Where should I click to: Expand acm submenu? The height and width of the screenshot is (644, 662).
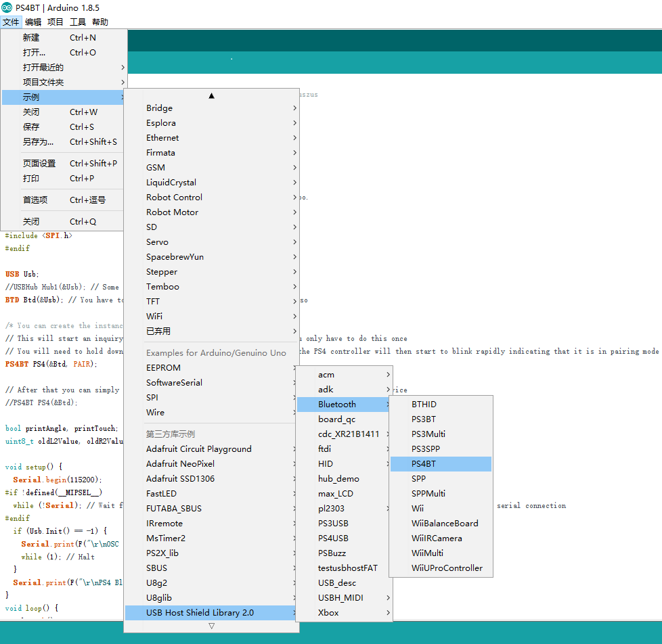coord(344,375)
